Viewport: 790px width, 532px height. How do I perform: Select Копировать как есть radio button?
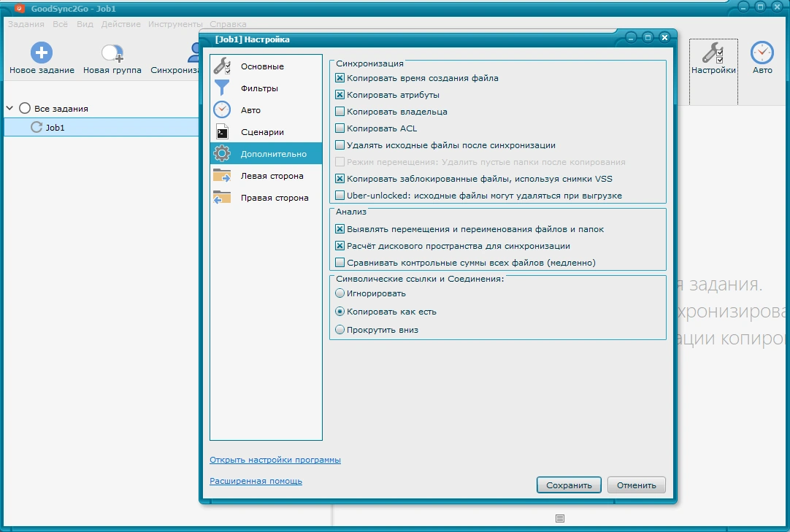click(340, 312)
